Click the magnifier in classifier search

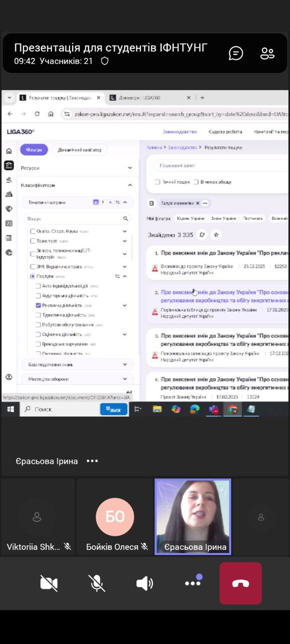126,219
